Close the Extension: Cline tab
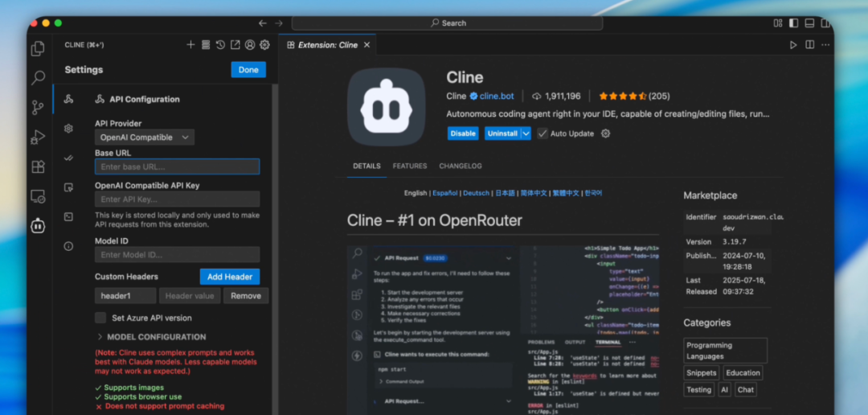868x415 pixels. click(366, 45)
